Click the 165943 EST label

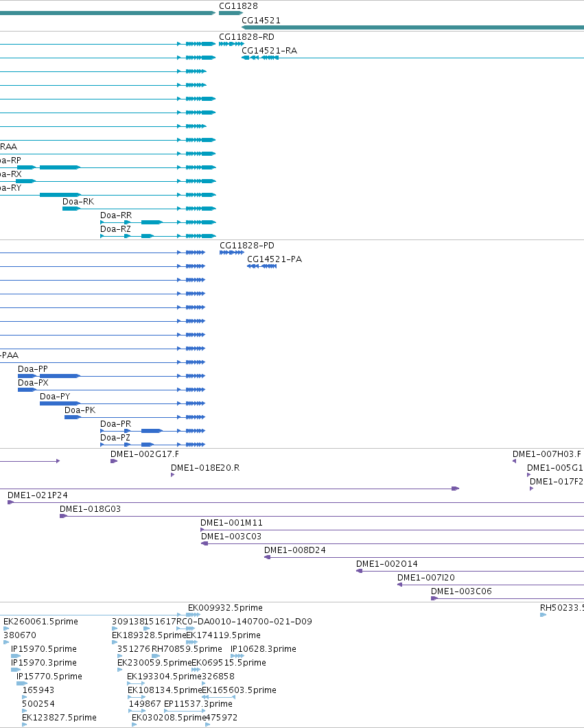[x=38, y=690]
